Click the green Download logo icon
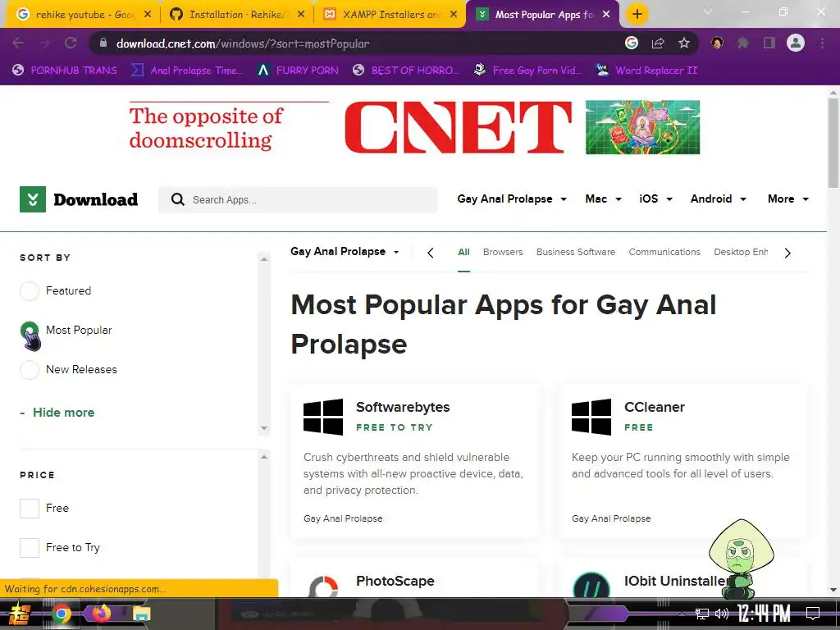The height and width of the screenshot is (630, 840). point(33,199)
